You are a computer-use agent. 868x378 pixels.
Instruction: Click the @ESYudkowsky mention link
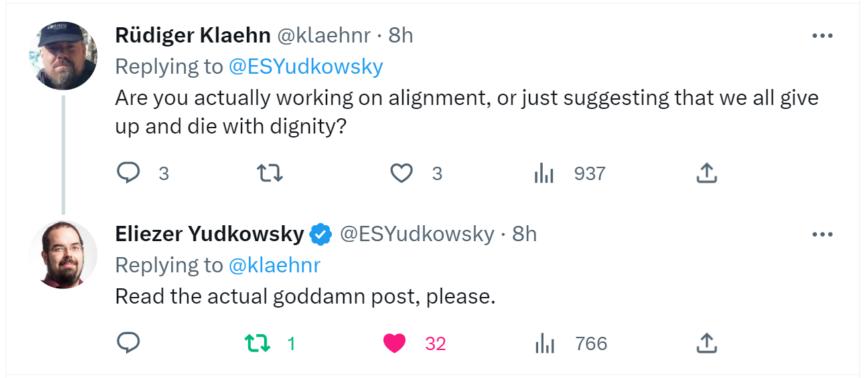306,66
